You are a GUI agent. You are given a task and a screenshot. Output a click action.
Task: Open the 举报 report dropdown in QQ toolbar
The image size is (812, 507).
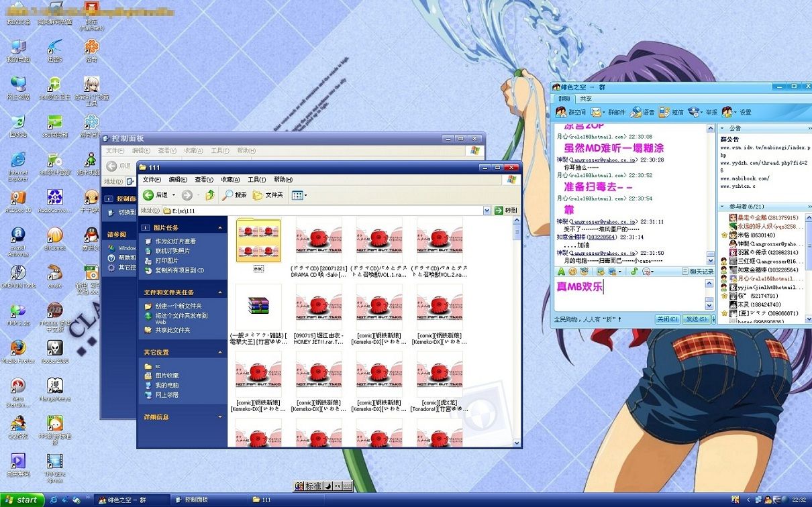tap(702, 112)
